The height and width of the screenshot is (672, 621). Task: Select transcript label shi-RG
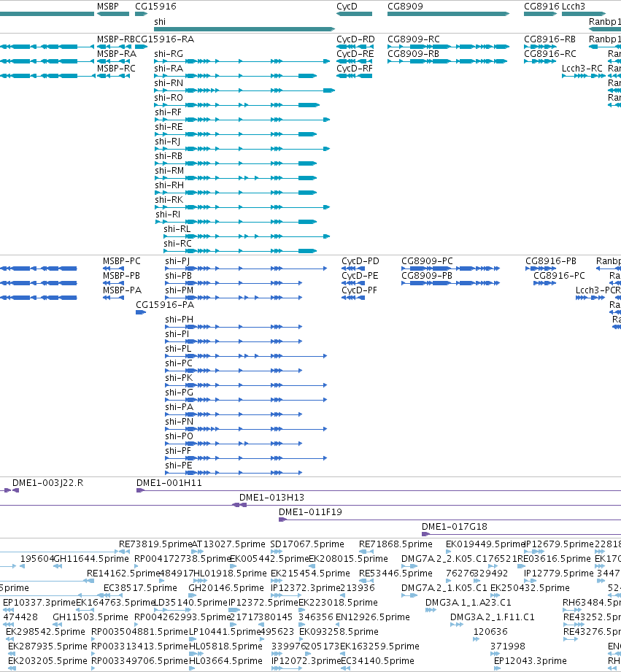[169, 54]
